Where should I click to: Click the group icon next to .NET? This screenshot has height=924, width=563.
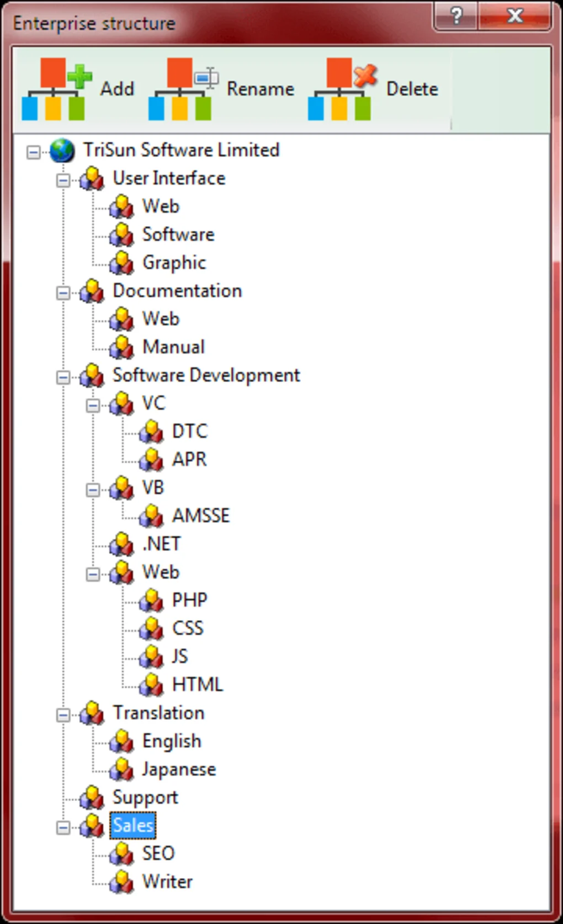coord(121,544)
